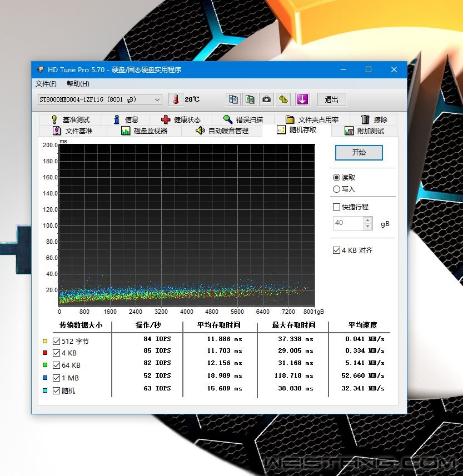
Task: Click the speaker noise management icon
Action: tap(200, 131)
